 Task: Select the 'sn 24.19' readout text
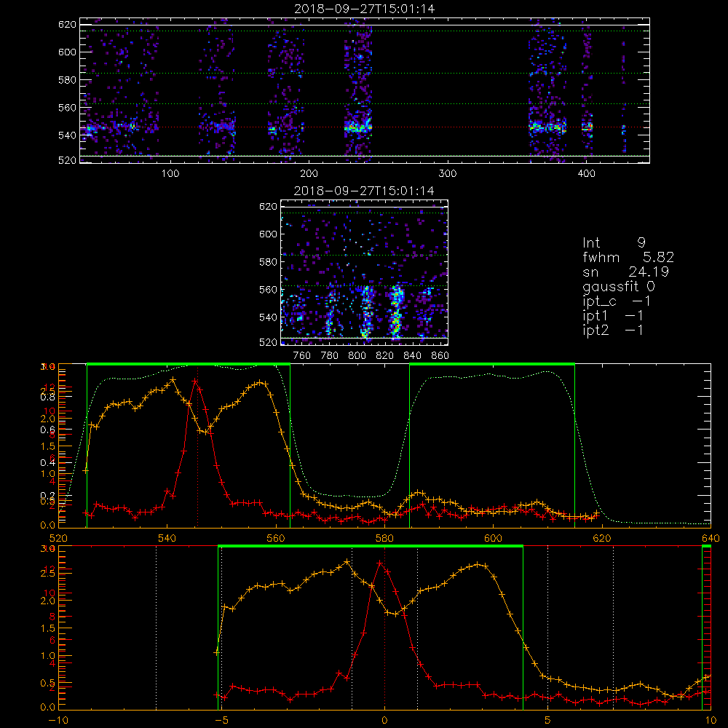point(626,272)
